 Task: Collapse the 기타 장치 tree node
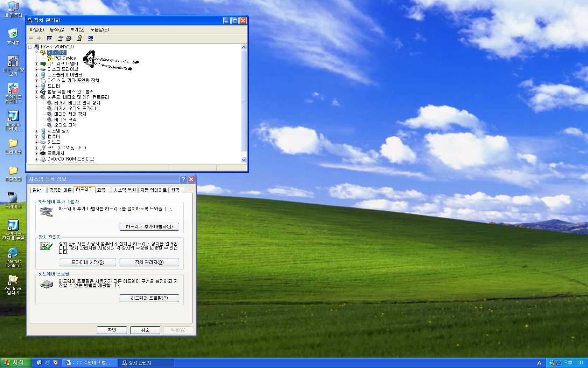(x=36, y=53)
